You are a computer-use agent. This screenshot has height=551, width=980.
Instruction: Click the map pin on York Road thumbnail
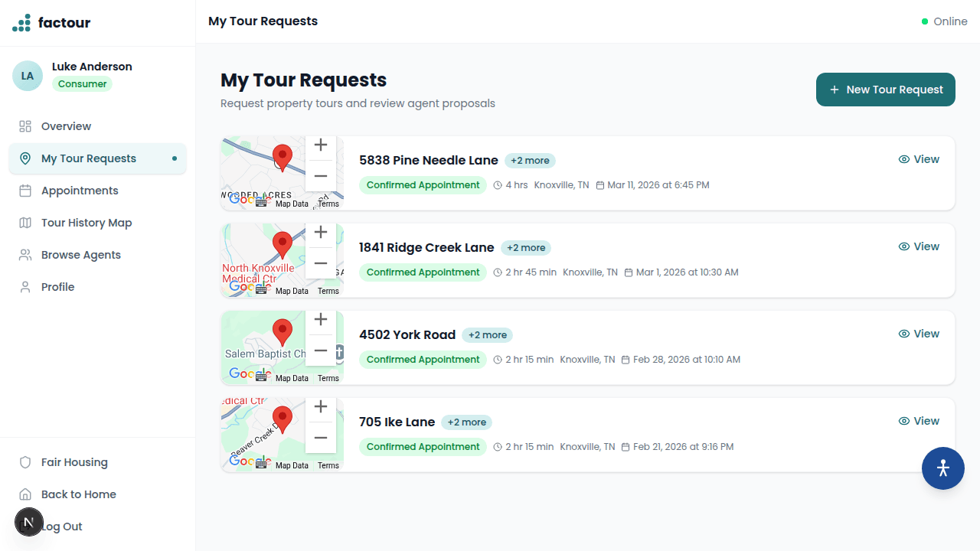(283, 331)
